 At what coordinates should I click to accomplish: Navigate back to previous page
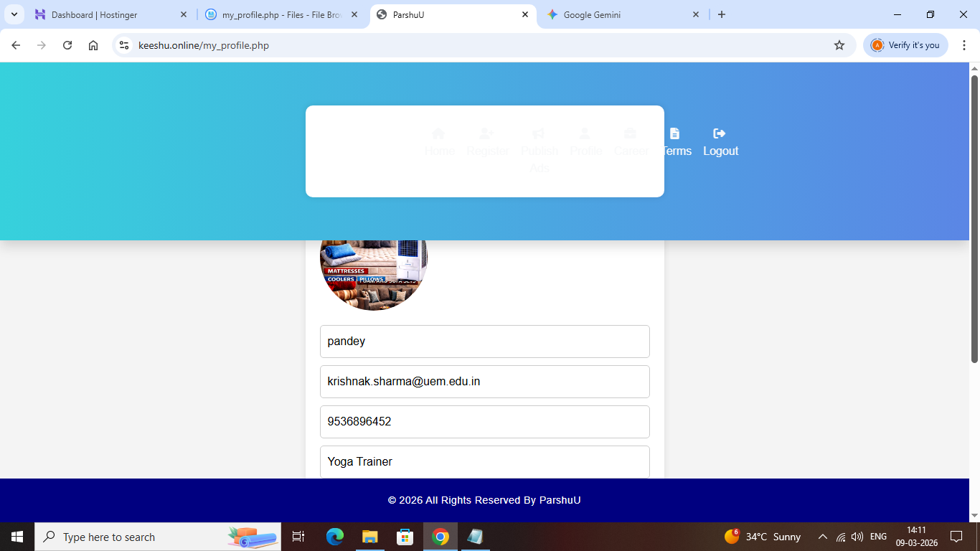(16, 45)
